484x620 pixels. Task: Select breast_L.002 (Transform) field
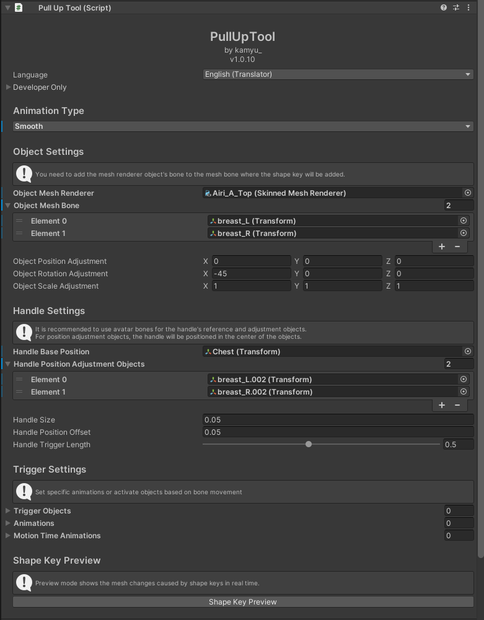click(333, 379)
